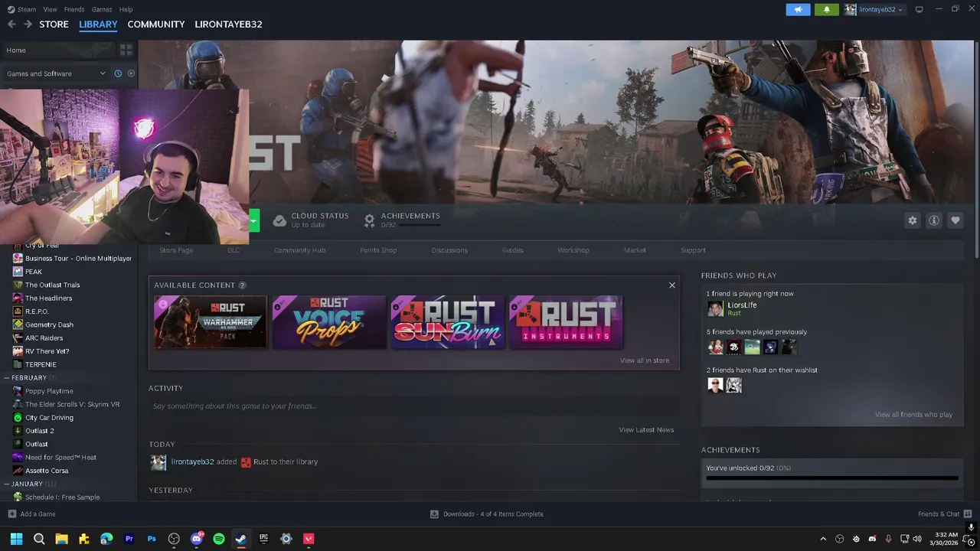
Task: Click the 0/92 unlocked achievements progress bar
Action: click(x=831, y=478)
